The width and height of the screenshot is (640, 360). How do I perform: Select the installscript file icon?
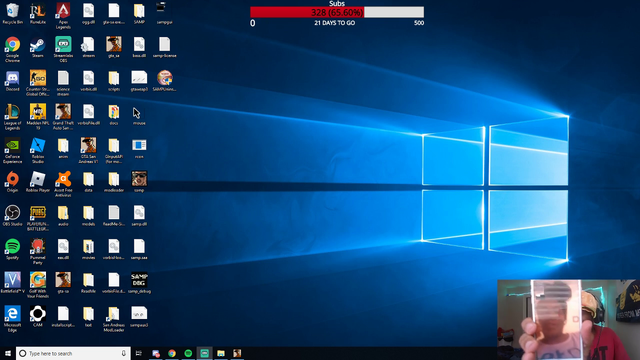click(x=63, y=317)
